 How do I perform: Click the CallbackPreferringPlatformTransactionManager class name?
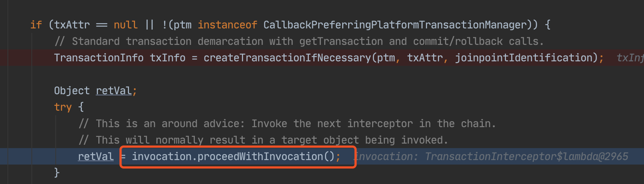395,25
